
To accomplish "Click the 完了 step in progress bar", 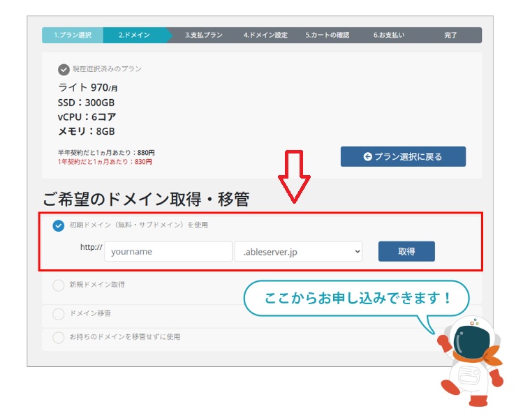I will pyautogui.click(x=450, y=35).
